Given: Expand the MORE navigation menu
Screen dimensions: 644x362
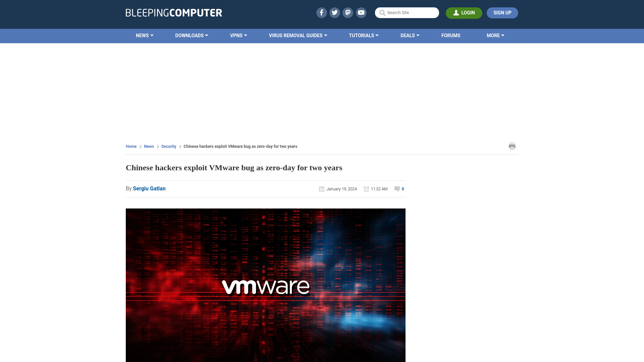Looking at the screenshot, I should [x=495, y=35].
